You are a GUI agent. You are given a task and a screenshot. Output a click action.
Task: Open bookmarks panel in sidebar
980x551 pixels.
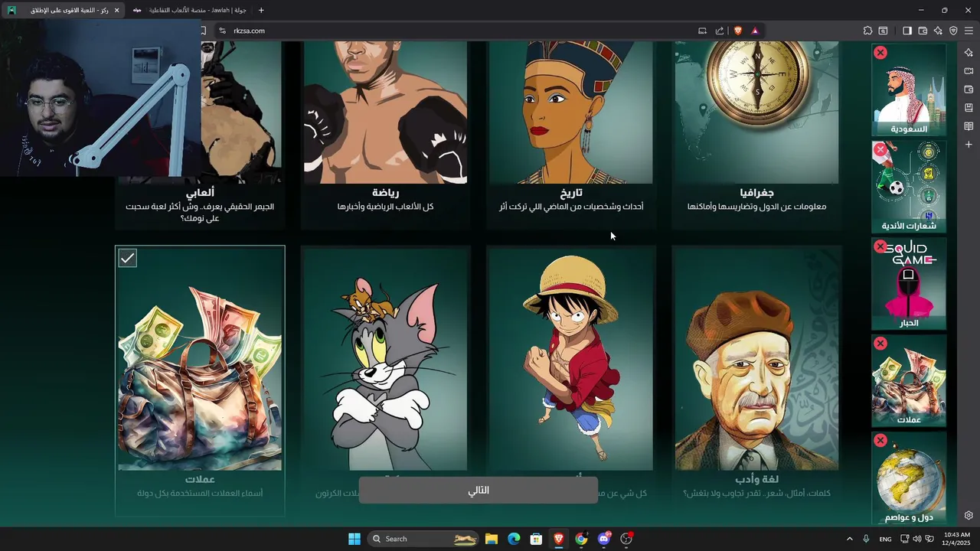point(969,108)
